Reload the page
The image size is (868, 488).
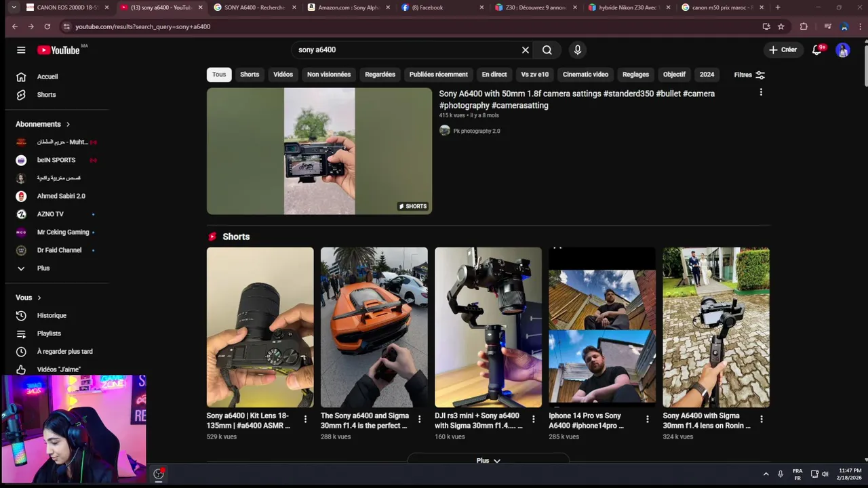coord(47,26)
